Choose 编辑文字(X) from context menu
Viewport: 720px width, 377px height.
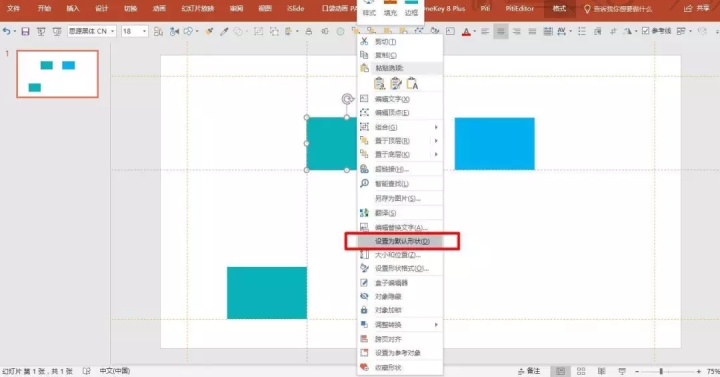click(400, 99)
